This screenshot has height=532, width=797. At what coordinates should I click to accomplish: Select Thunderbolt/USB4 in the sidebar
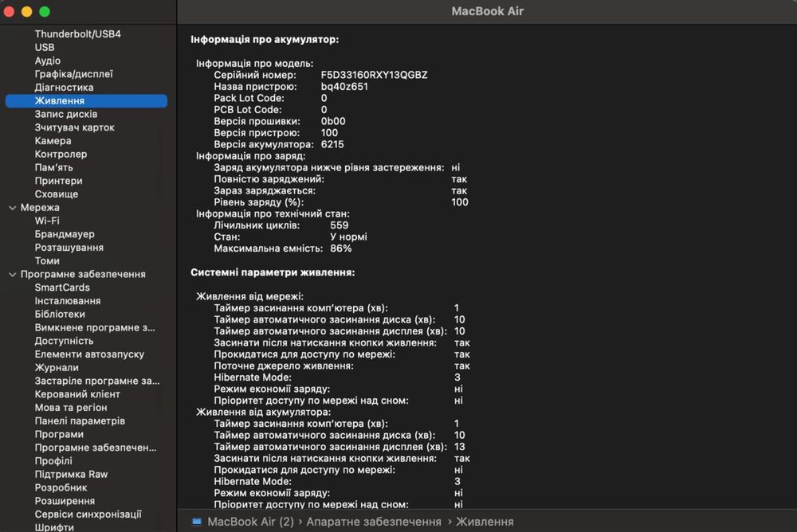pyautogui.click(x=77, y=34)
